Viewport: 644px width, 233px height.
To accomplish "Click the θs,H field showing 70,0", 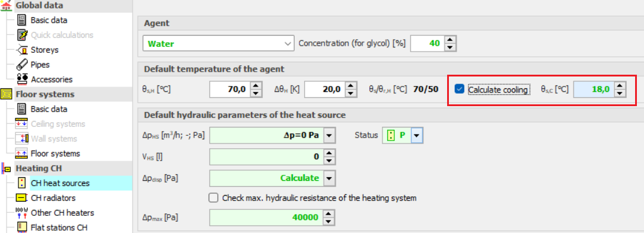I will coord(230,89).
